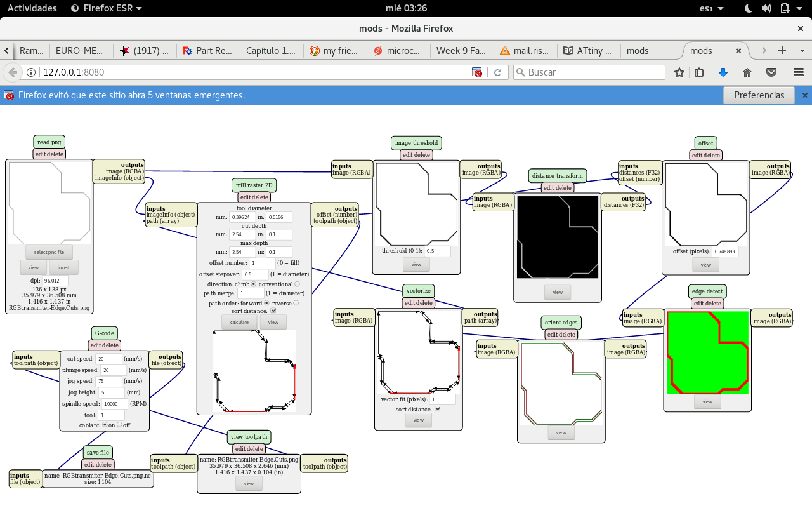Click the mill raster 2D module title
The image size is (812, 508).
click(254, 185)
